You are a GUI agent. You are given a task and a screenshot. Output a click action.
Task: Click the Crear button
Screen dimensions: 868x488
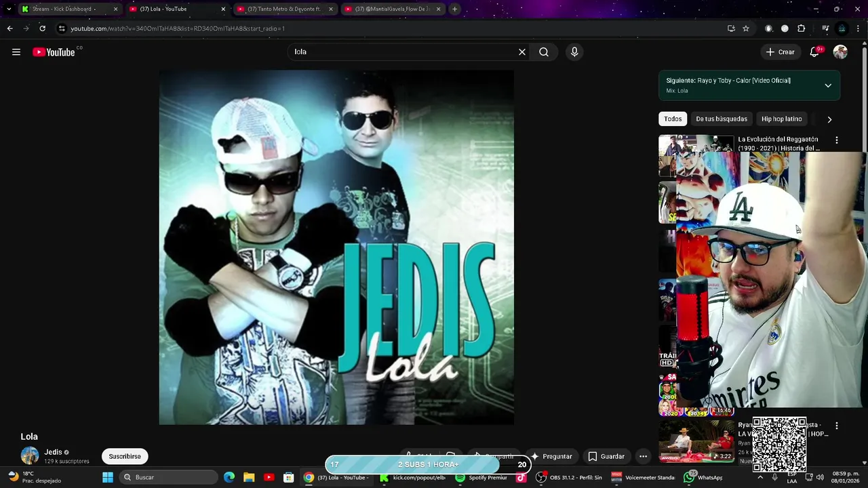(780, 52)
